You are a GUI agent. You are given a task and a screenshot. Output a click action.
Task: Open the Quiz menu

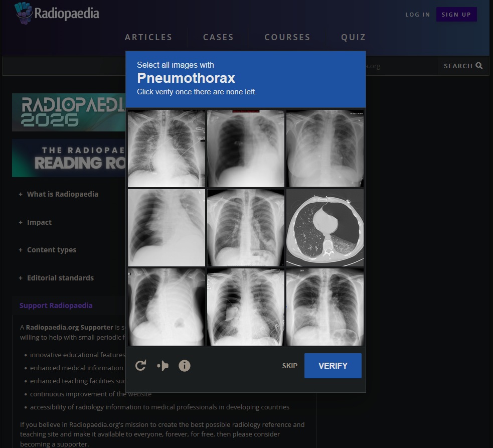click(x=354, y=37)
